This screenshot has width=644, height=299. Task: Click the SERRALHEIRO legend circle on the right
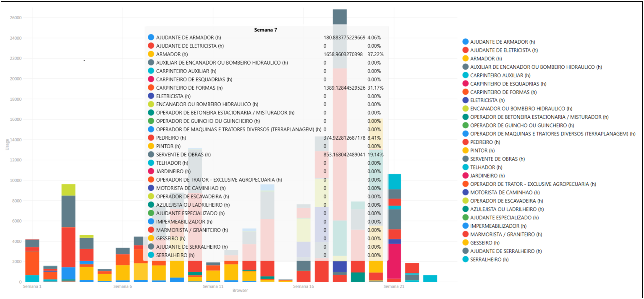pos(465,260)
